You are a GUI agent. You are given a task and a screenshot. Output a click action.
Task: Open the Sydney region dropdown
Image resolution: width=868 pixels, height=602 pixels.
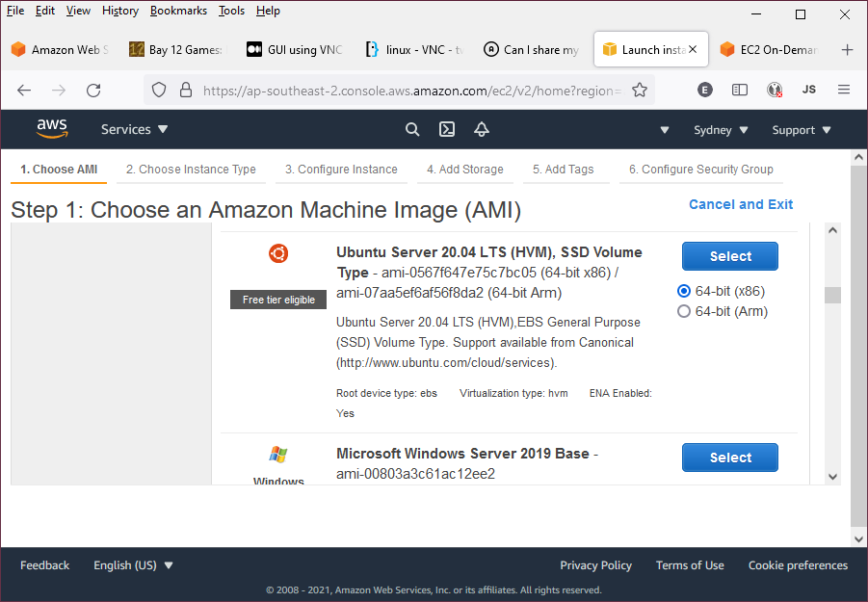coord(721,130)
